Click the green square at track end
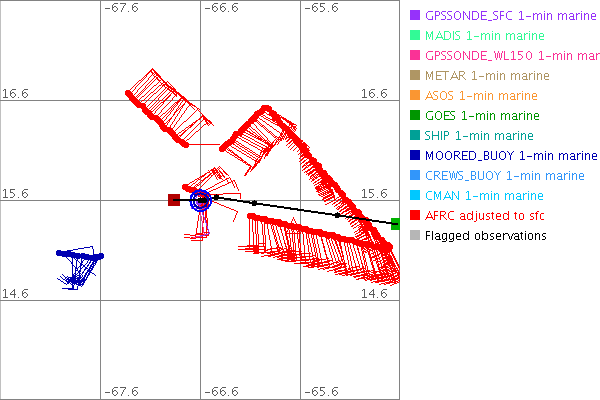The width and height of the screenshot is (600, 400). tap(396, 223)
